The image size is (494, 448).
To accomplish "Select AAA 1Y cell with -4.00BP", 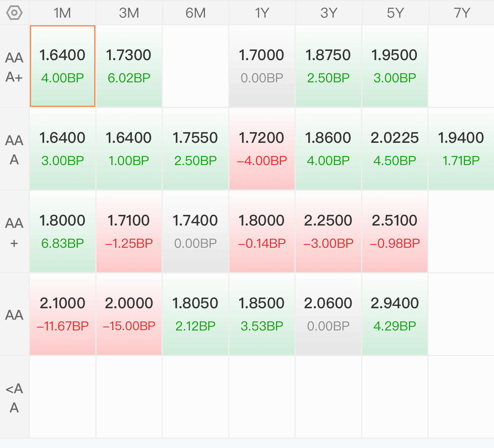I will click(x=262, y=149).
